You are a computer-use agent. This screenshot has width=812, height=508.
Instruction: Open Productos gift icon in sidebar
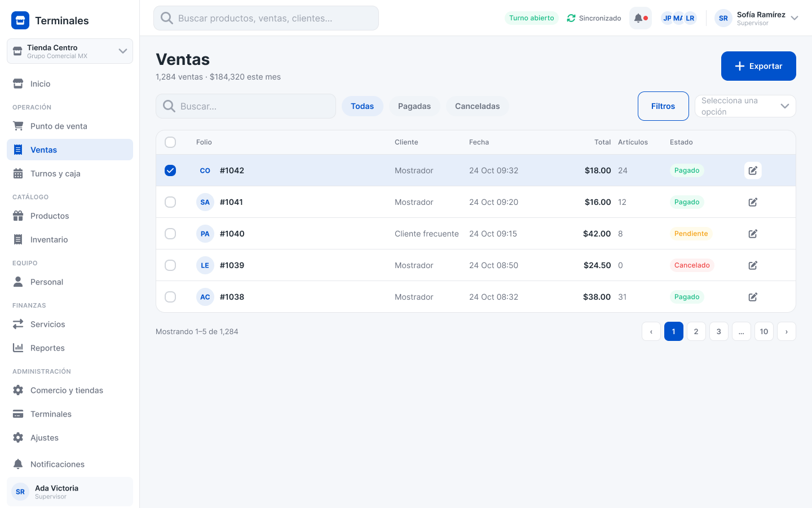coord(18,216)
